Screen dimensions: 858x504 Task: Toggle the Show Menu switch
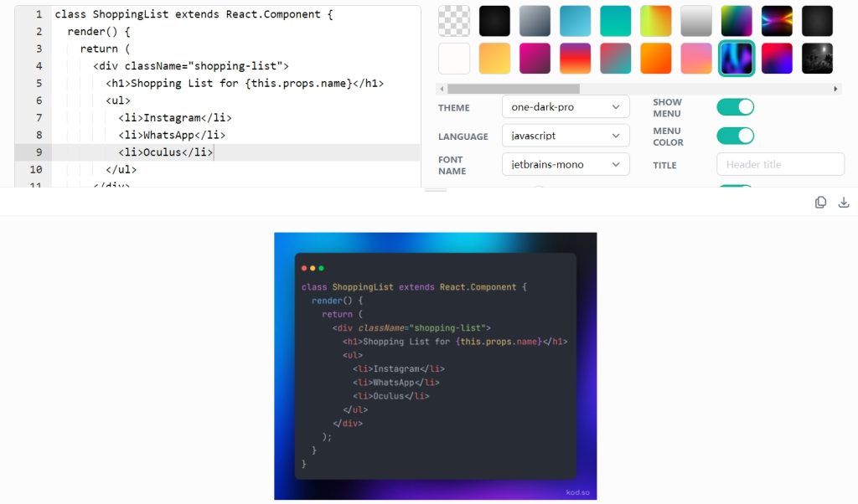click(x=736, y=107)
